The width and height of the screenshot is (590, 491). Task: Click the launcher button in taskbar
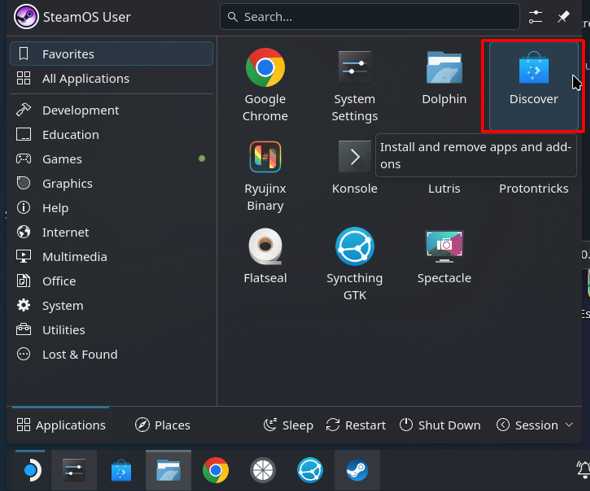pyautogui.click(x=31, y=470)
